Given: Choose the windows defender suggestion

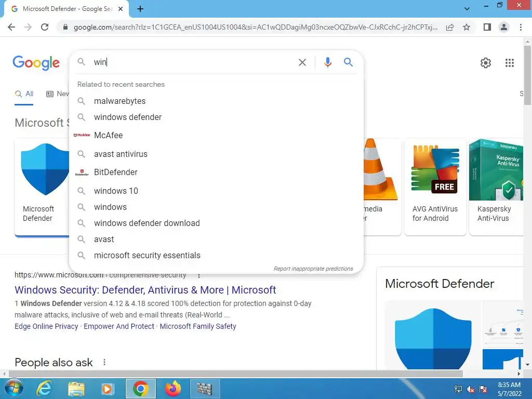Looking at the screenshot, I should (x=216, y=117).
